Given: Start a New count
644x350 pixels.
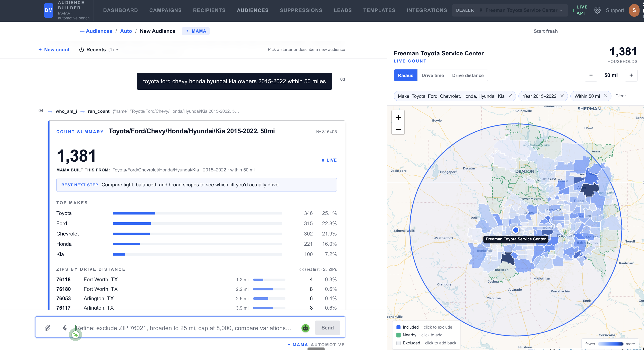Looking at the screenshot, I should 54,50.
